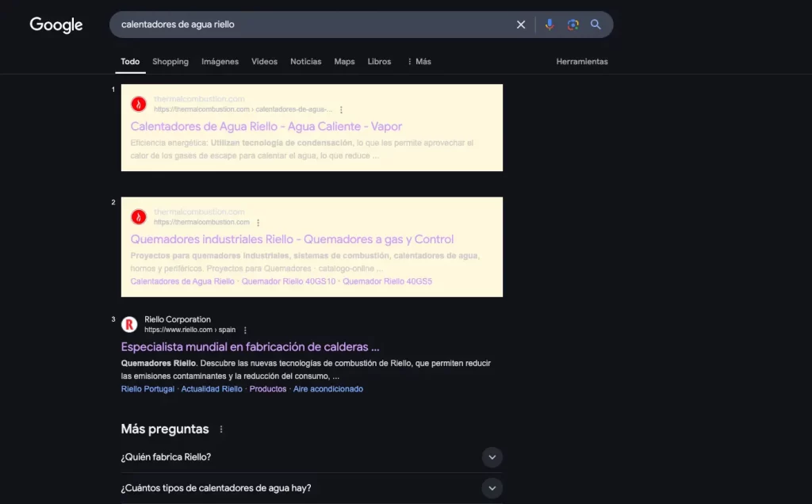The image size is (812, 504).
Task: Open the 'Quemador Riello 40GS5' sitelink
Action: pos(387,281)
